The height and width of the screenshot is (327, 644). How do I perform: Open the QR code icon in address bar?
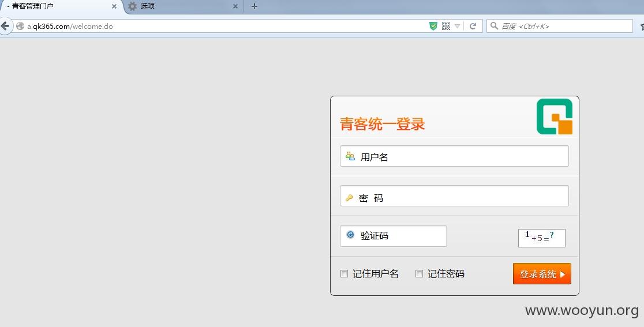446,27
